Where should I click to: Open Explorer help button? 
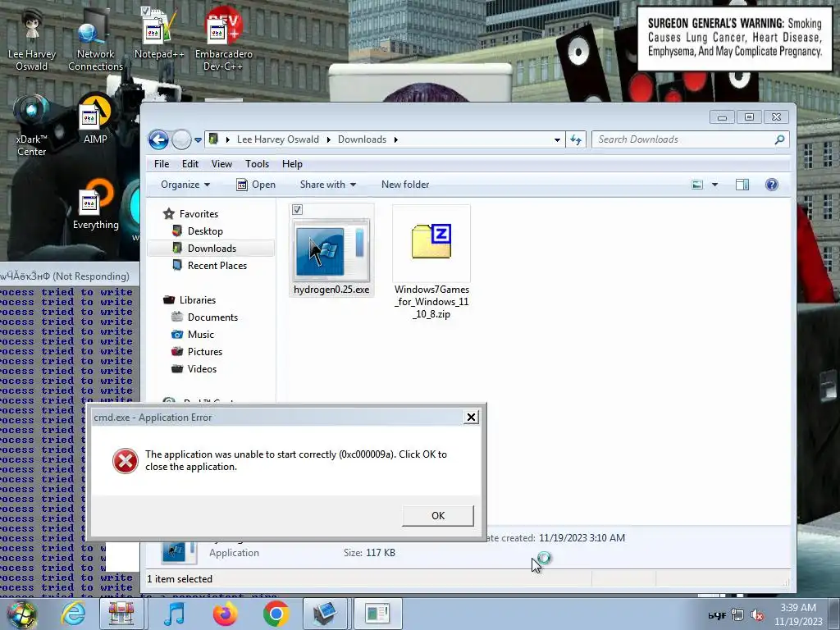pyautogui.click(x=771, y=185)
